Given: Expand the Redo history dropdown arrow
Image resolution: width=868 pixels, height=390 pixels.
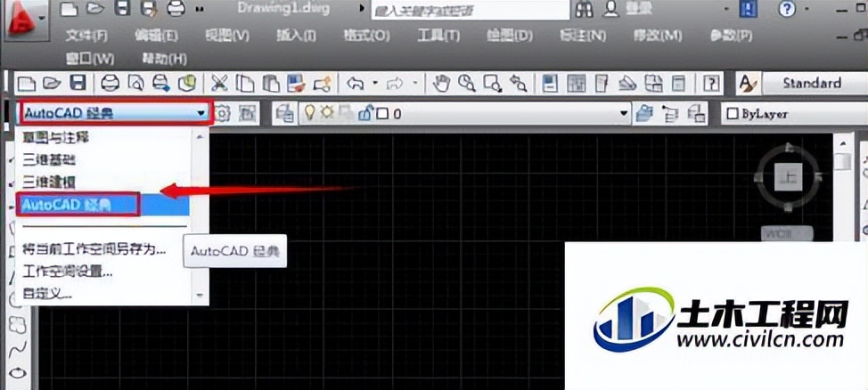Looking at the screenshot, I should pos(415,84).
